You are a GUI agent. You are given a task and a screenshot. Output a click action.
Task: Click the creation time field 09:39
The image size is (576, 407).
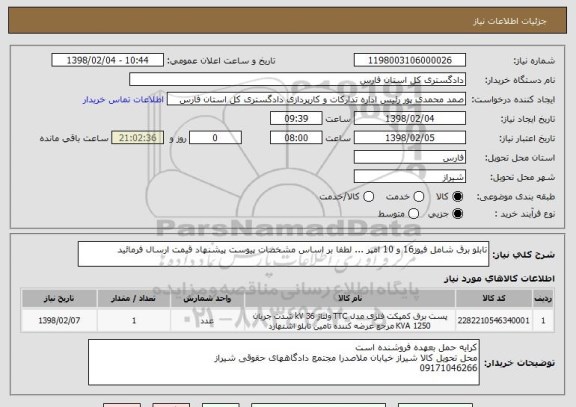click(x=296, y=119)
